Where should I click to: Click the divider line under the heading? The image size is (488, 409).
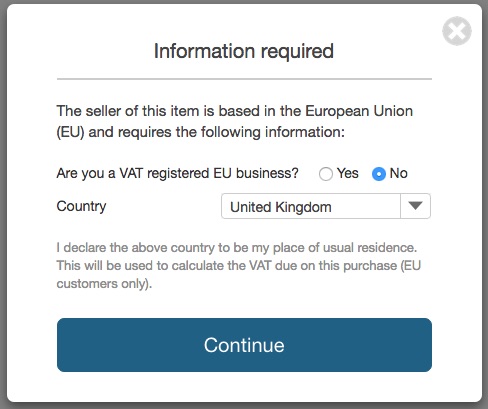244,79
